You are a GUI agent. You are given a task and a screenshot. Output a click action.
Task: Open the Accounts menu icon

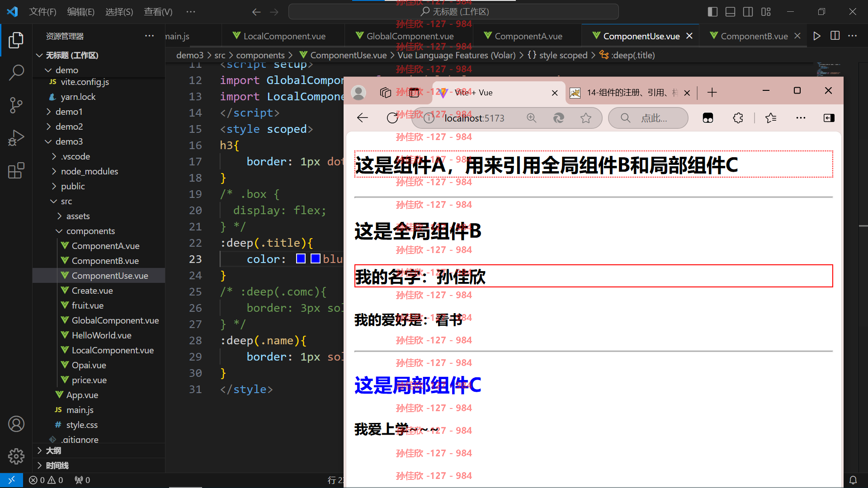click(16, 424)
